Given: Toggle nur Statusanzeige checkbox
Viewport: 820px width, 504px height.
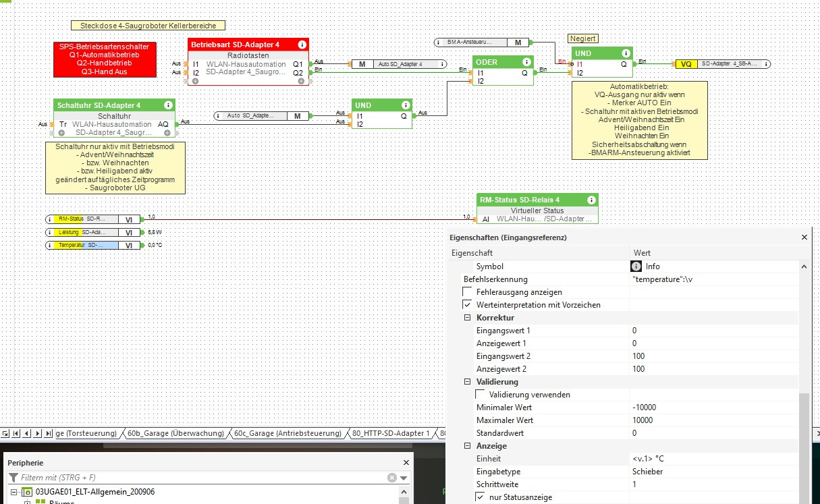Looking at the screenshot, I should click(x=480, y=497).
